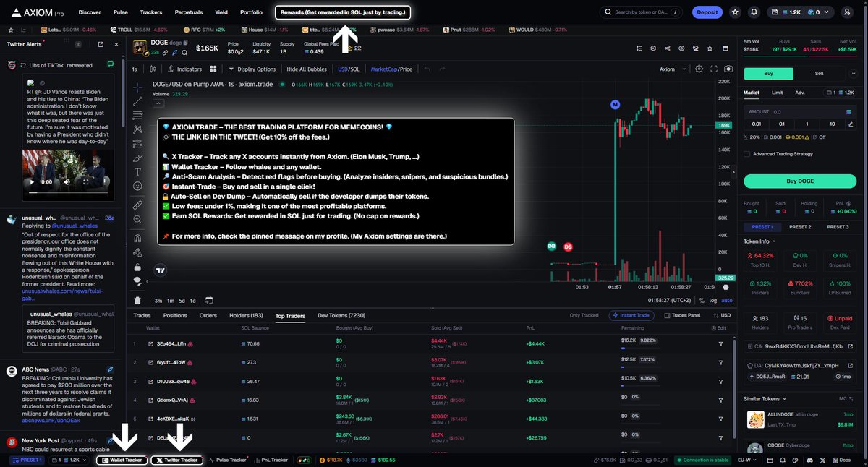The image size is (868, 467).
Task: Click Hide All Bubbles button
Action: [307, 69]
